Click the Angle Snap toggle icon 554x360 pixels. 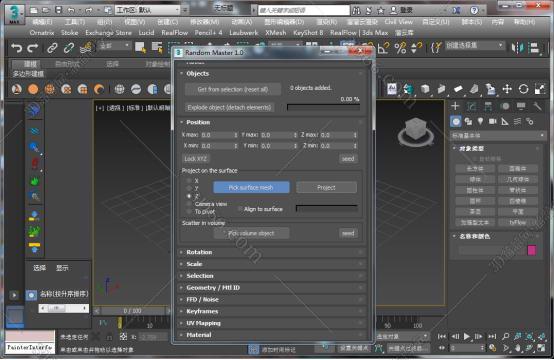pyautogui.click(x=384, y=48)
